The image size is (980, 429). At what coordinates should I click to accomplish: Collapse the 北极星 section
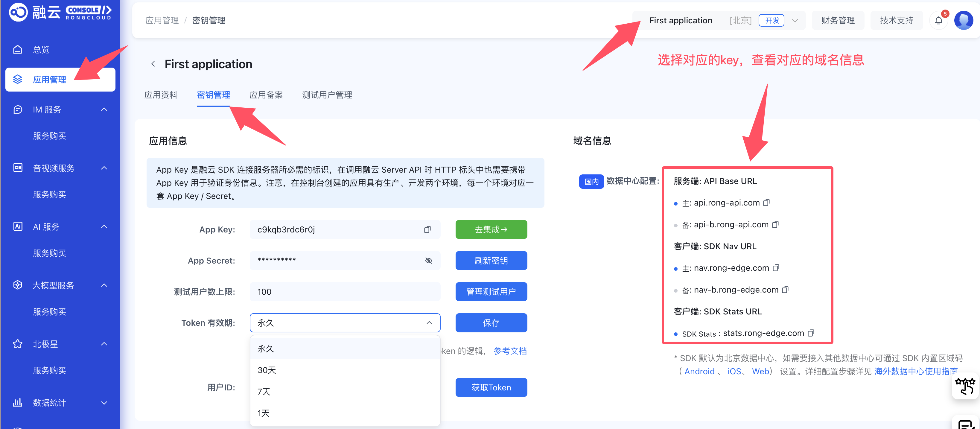click(104, 344)
